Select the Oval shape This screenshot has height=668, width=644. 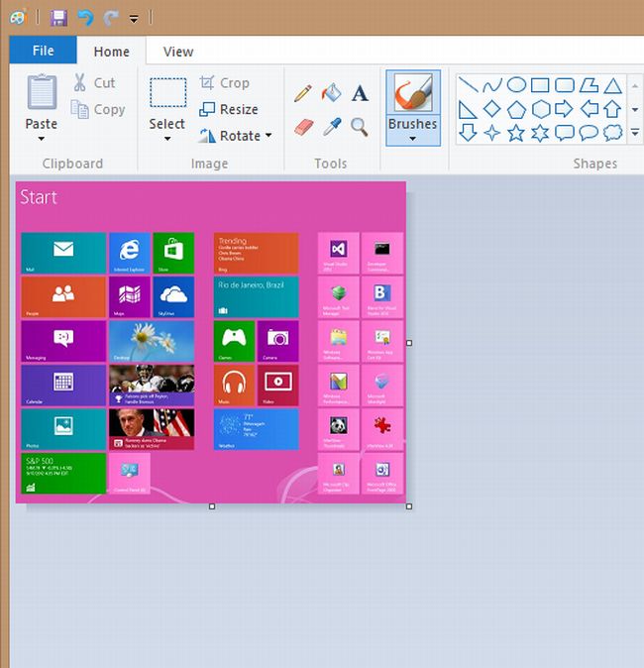pos(516,85)
